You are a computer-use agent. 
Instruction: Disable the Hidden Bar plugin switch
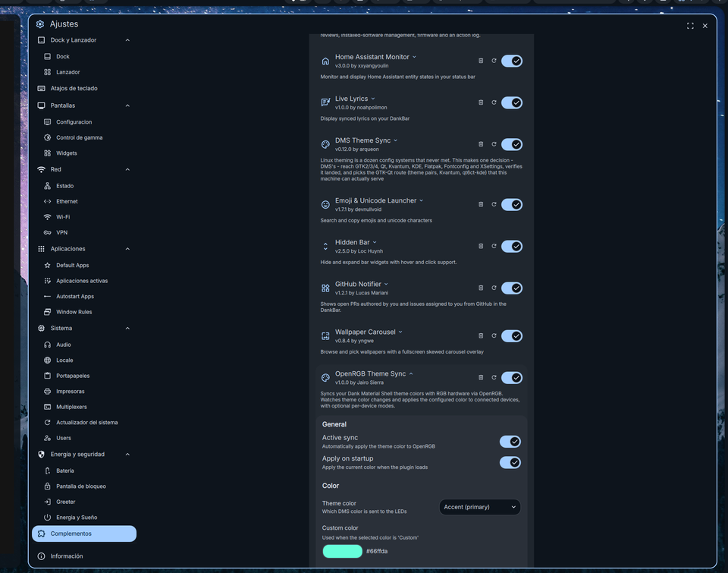coord(512,247)
